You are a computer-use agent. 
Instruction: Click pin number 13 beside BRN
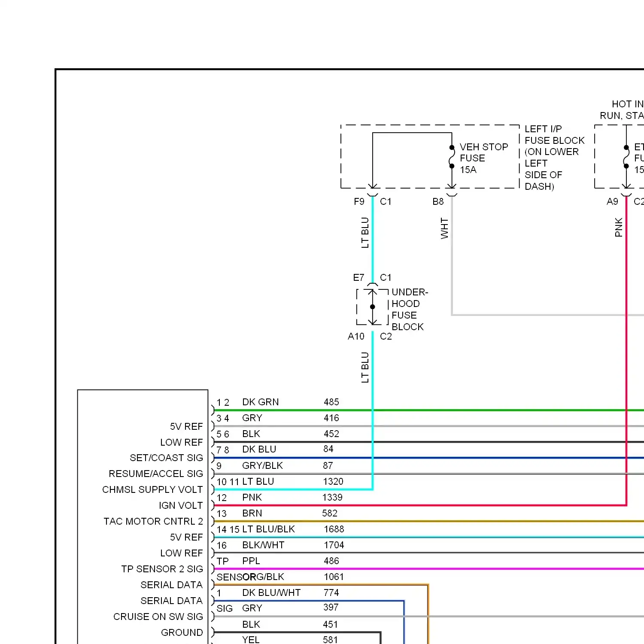(222, 513)
